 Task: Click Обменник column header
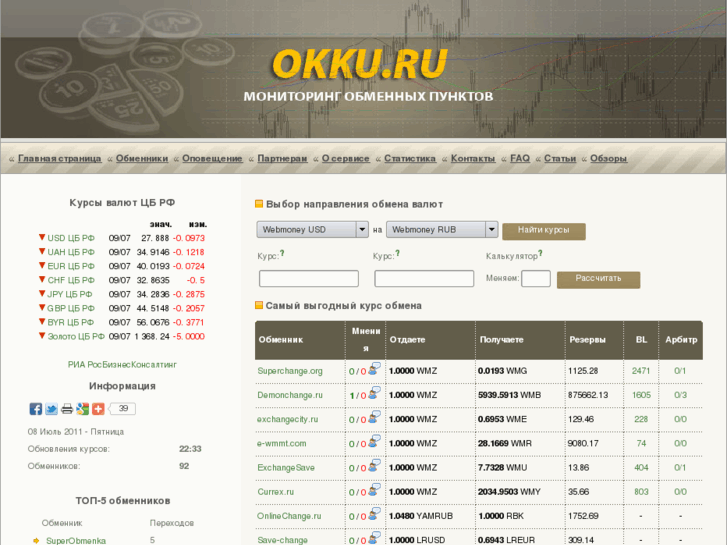281,340
